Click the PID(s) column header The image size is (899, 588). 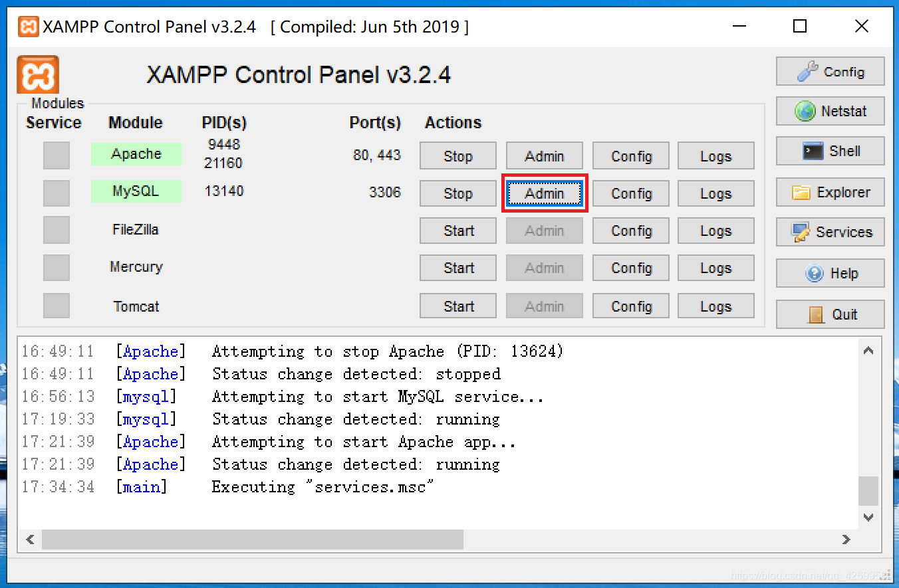coord(224,123)
